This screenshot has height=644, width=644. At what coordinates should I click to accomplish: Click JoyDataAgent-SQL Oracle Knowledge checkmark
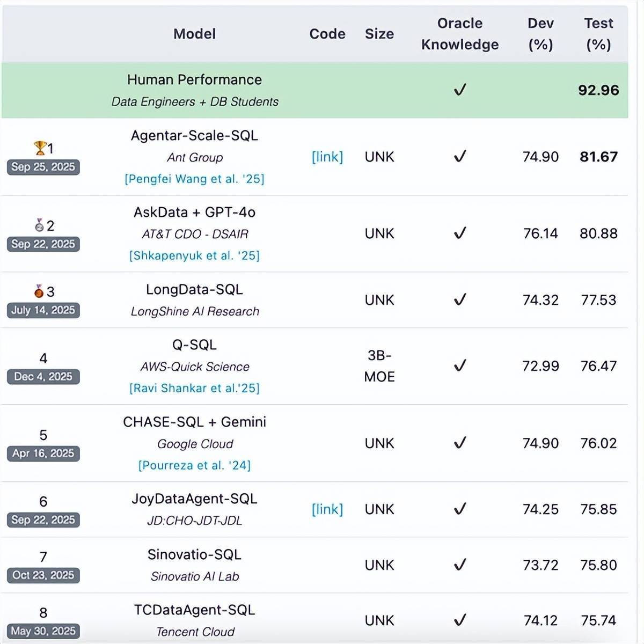pos(460,508)
